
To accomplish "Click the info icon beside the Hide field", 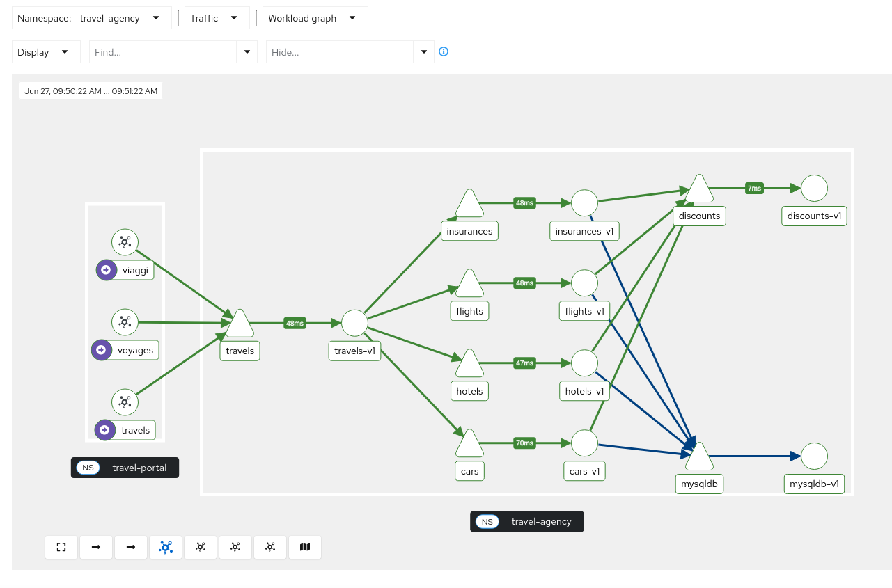I will pos(444,51).
